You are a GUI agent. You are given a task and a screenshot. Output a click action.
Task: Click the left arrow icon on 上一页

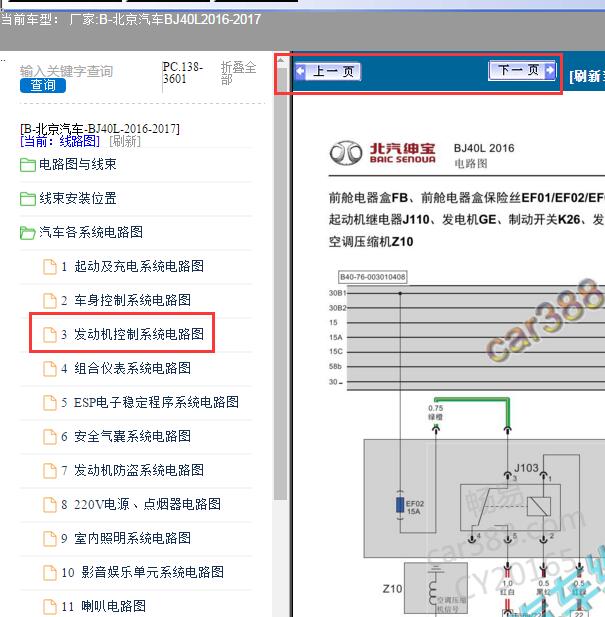[x=301, y=71]
